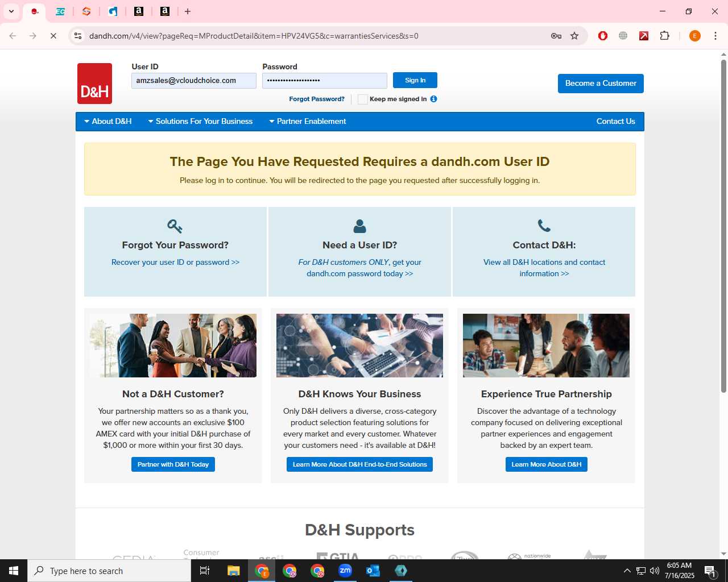Screen dimensions: 728x582
Task: Switch to the second Amazon tab
Action: click(165, 11)
